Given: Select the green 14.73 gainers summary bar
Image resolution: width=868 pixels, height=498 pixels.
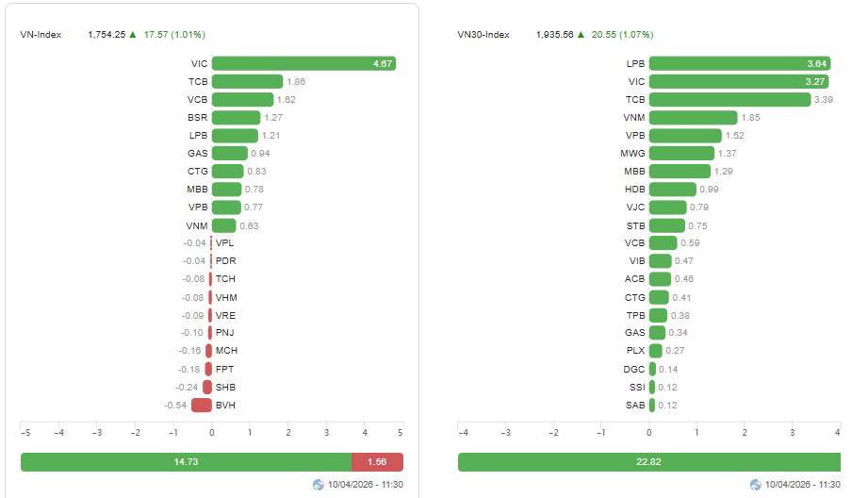Looking at the screenshot, I should click(186, 462).
